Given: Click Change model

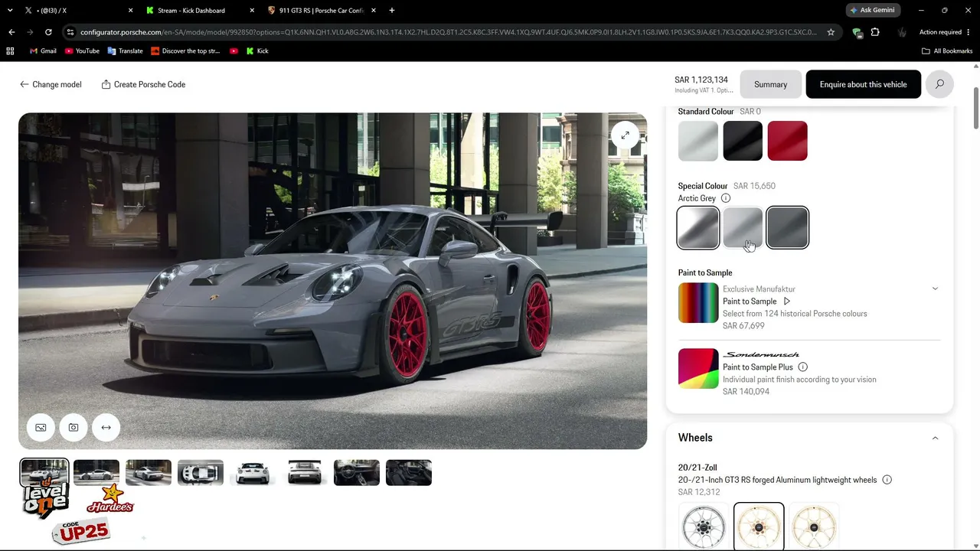Looking at the screenshot, I should [x=51, y=84].
